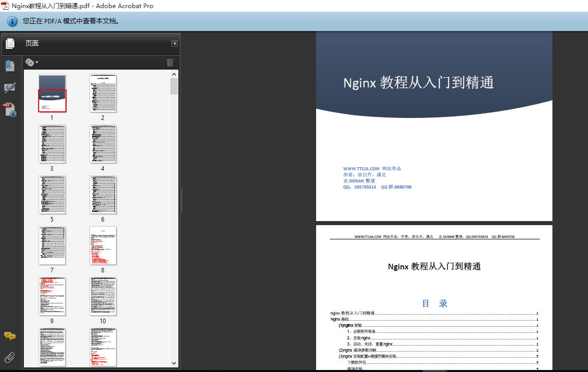Screen dimensions: 588x372
Task: Click the 由 DONAN 整理 line on cover
Action: click(359, 181)
